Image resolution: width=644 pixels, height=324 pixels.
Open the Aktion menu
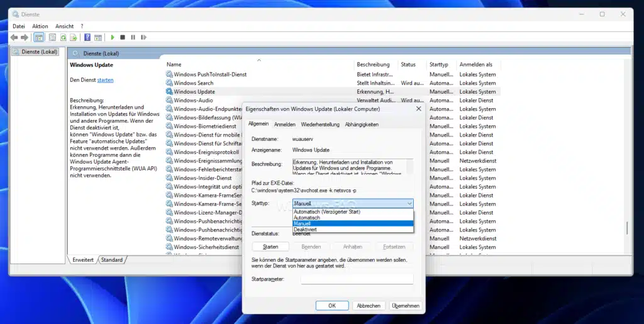click(x=40, y=26)
